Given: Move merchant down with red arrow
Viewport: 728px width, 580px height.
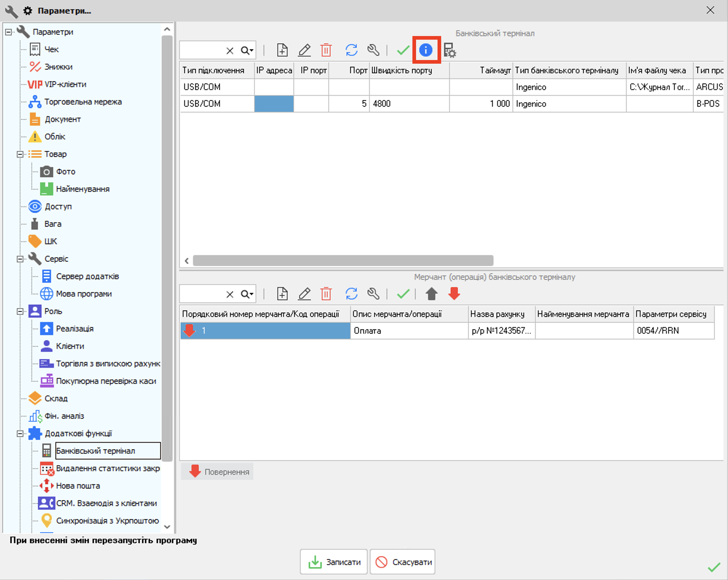Looking at the screenshot, I should pos(454,294).
